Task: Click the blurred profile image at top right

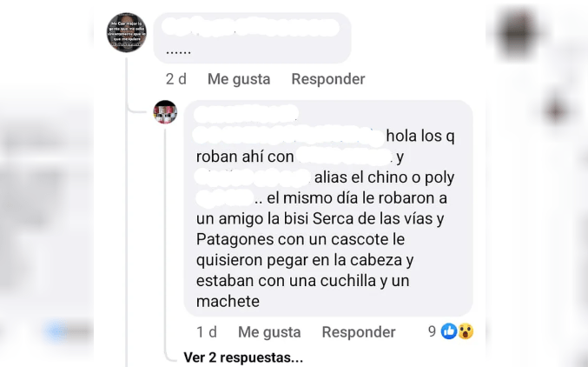Action: (x=519, y=33)
